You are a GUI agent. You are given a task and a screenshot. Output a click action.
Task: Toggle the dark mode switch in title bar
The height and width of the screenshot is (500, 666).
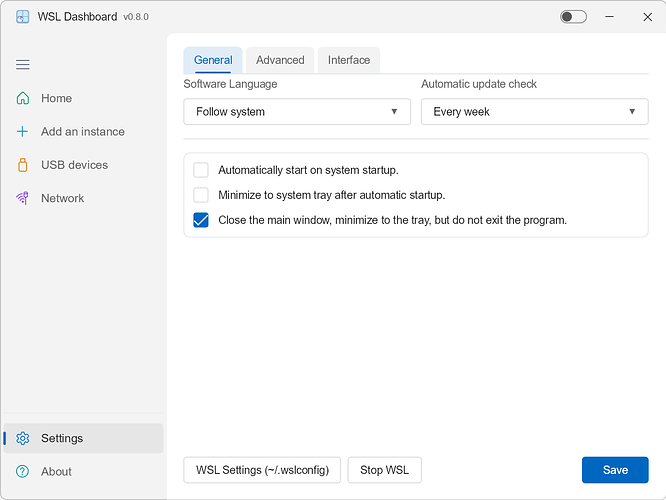coord(573,17)
